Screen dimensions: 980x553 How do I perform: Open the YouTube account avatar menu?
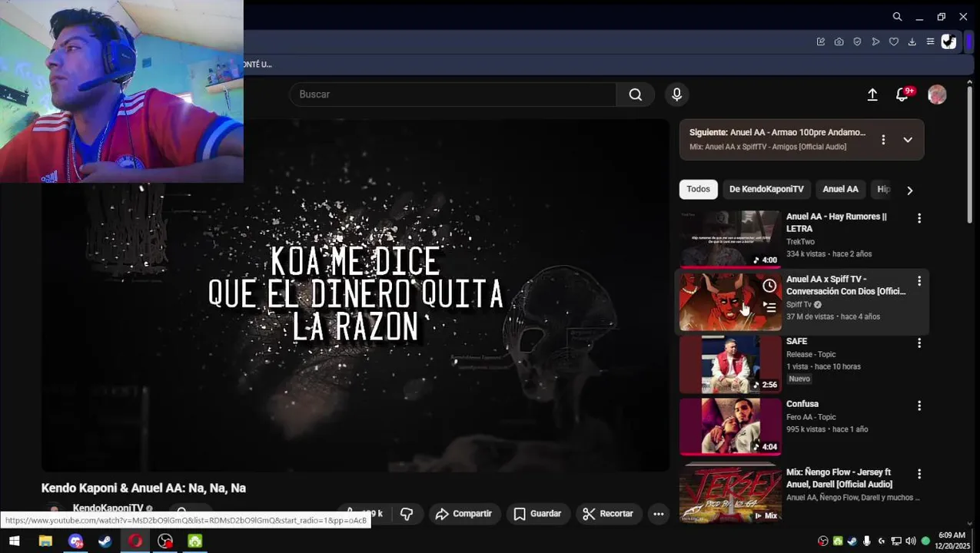point(937,94)
